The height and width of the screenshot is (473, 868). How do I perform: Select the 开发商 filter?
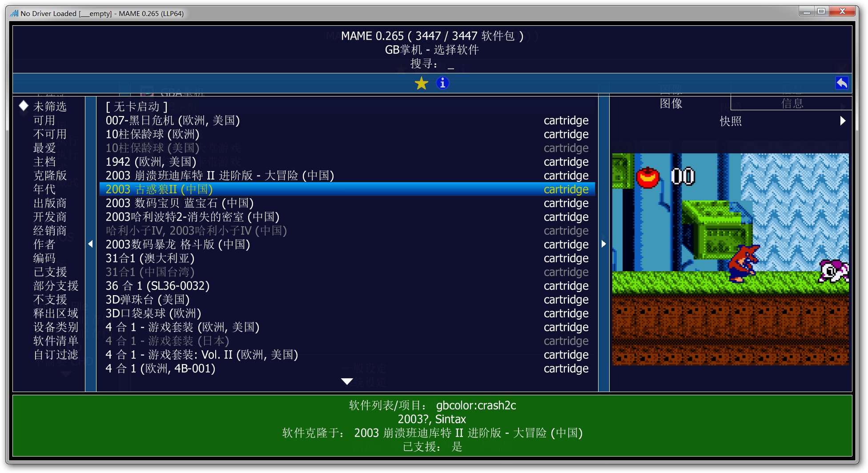click(50, 217)
